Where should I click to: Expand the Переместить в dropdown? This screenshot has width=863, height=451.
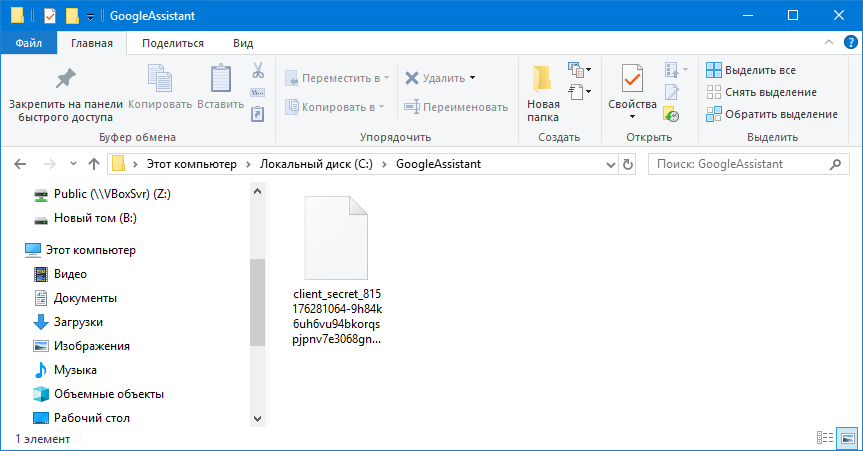coord(386,78)
